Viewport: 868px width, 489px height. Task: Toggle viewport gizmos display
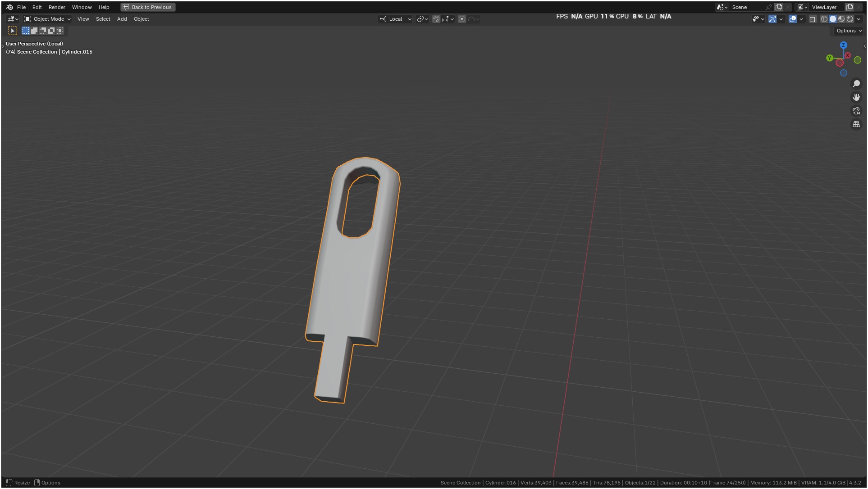772,19
